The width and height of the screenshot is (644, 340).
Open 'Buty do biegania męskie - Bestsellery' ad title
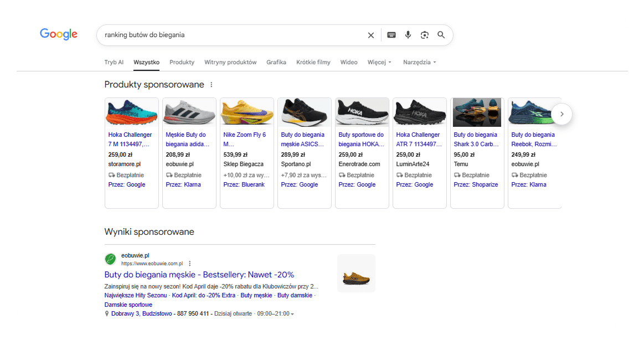(x=199, y=275)
